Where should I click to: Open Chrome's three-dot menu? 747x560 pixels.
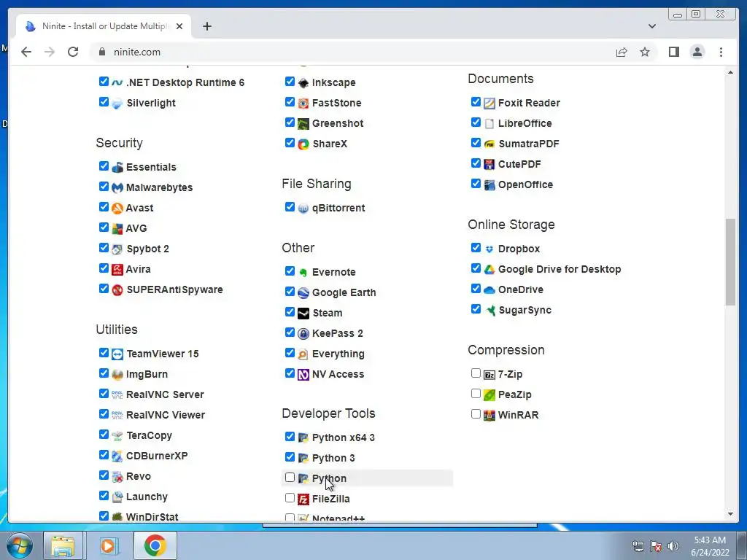pyautogui.click(x=721, y=52)
